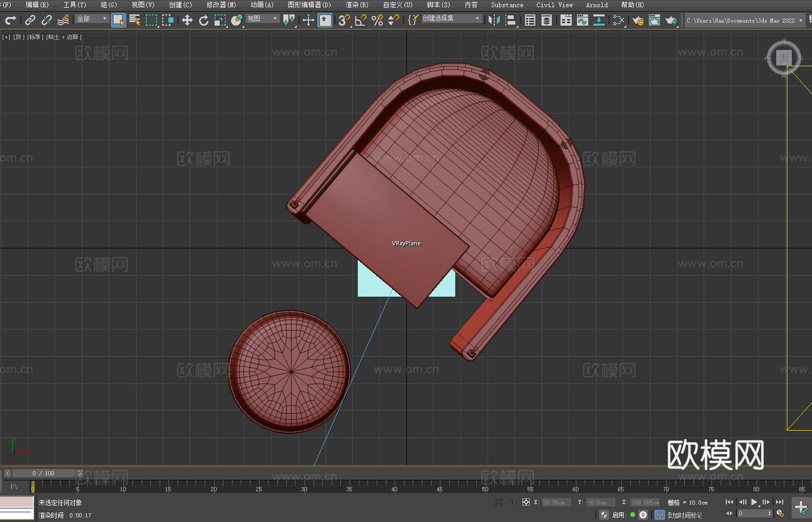Open 创建选择集 named selection dropdown
The width and height of the screenshot is (812, 522).
[451, 18]
